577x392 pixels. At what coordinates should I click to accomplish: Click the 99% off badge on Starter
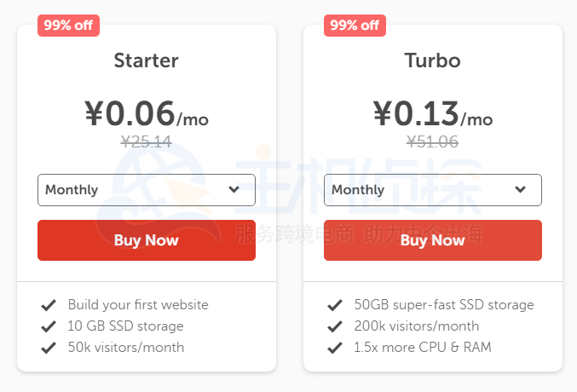click(x=68, y=25)
